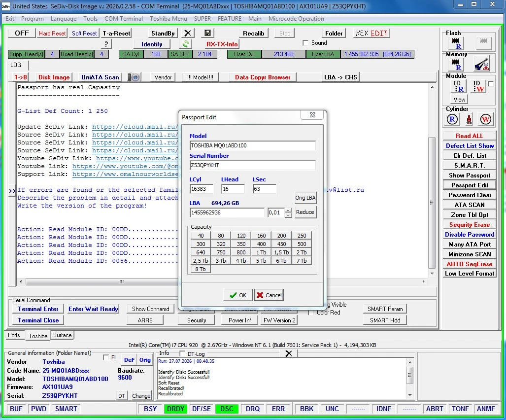The height and width of the screenshot is (420, 506).
Task: Click the RX-TX-Info button
Action: tap(222, 44)
